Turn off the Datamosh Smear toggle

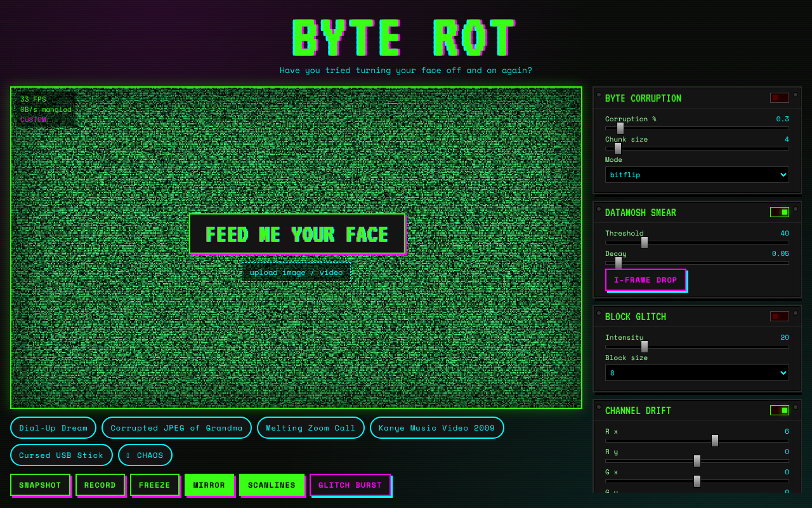[x=780, y=212]
